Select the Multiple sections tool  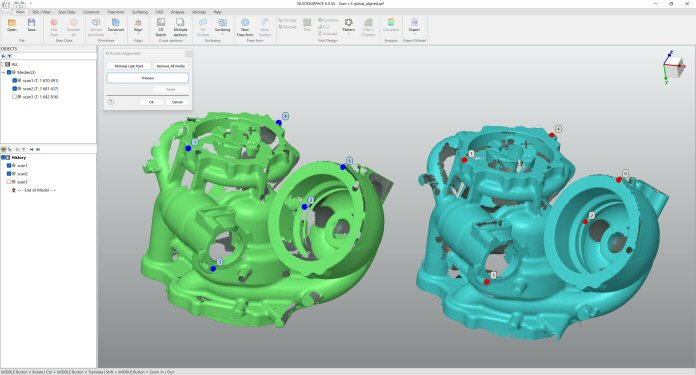[180, 27]
